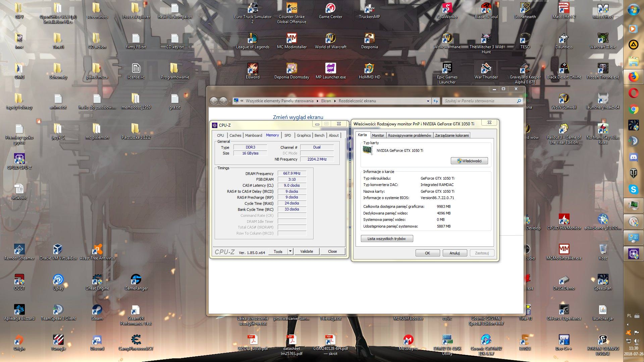Viewport: 644px width, 362px height.
Task: Select the Cheat Engine desktop icon
Action: click(97, 282)
